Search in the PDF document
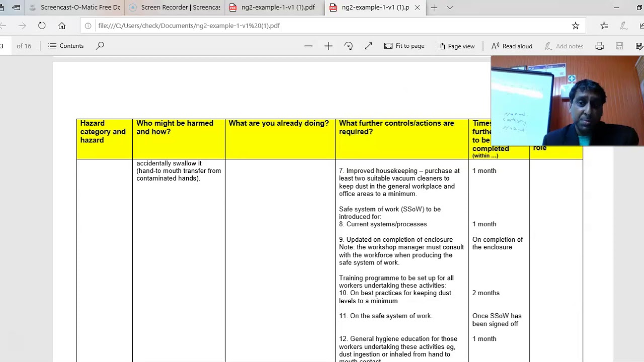This screenshot has height=362, width=644. 100,46
